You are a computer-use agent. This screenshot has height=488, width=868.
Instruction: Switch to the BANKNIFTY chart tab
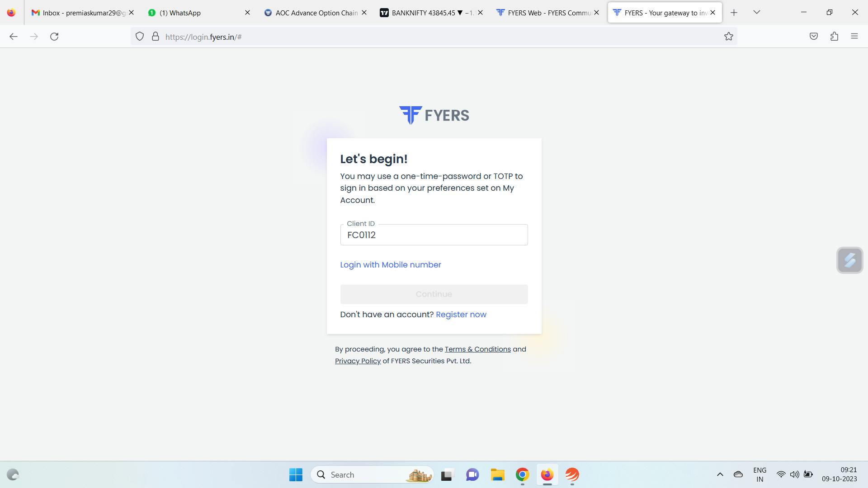[427, 13]
